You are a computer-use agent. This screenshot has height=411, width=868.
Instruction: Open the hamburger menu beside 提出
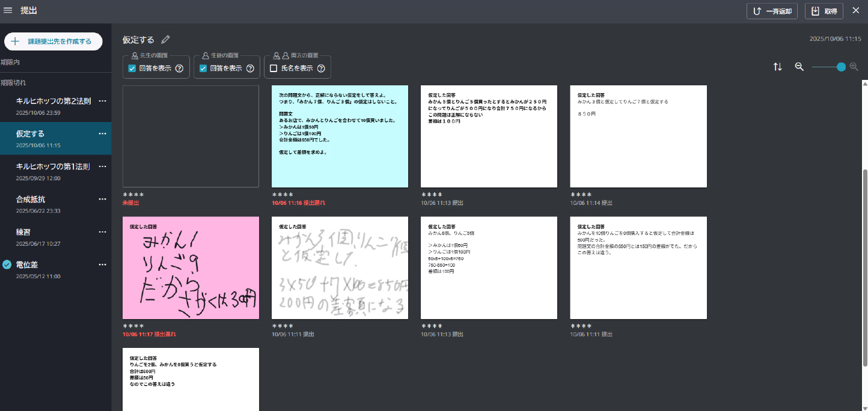coord(8,10)
